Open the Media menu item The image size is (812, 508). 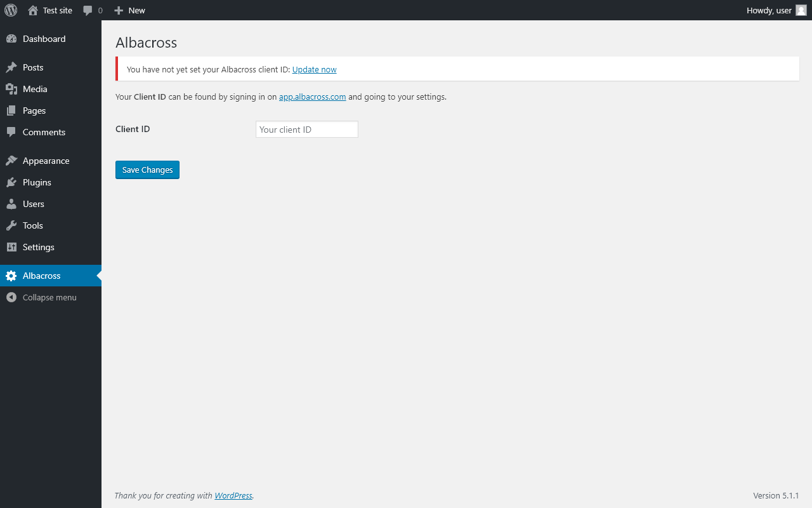coord(35,89)
